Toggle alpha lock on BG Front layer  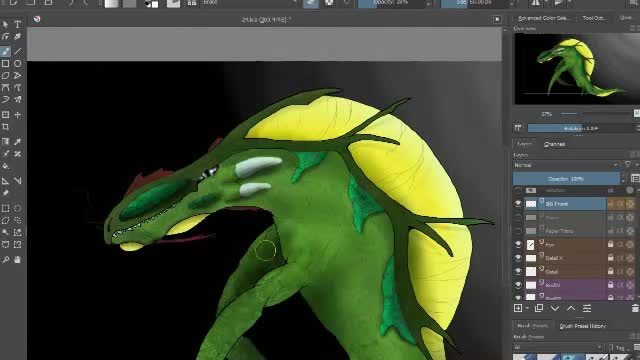click(631, 203)
